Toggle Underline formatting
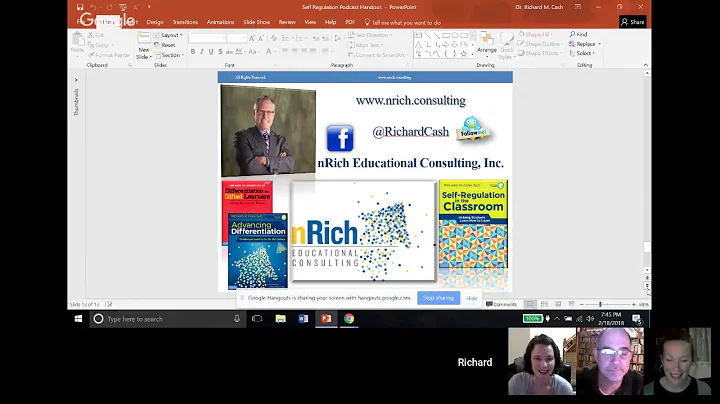This screenshot has height=404, width=720. 211,51
